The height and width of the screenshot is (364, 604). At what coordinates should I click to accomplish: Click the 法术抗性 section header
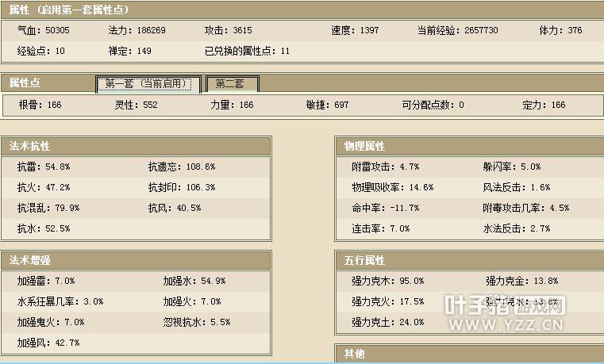[29, 146]
